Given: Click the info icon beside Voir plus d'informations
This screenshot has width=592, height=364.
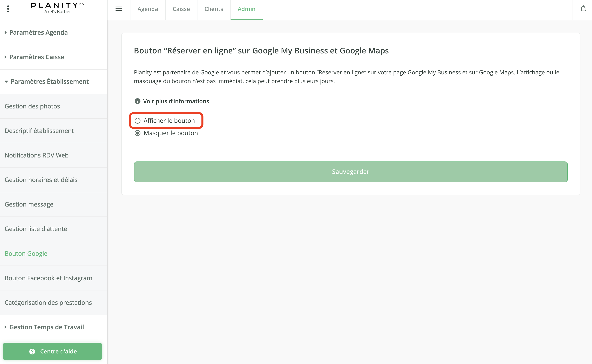Looking at the screenshot, I should point(137,101).
